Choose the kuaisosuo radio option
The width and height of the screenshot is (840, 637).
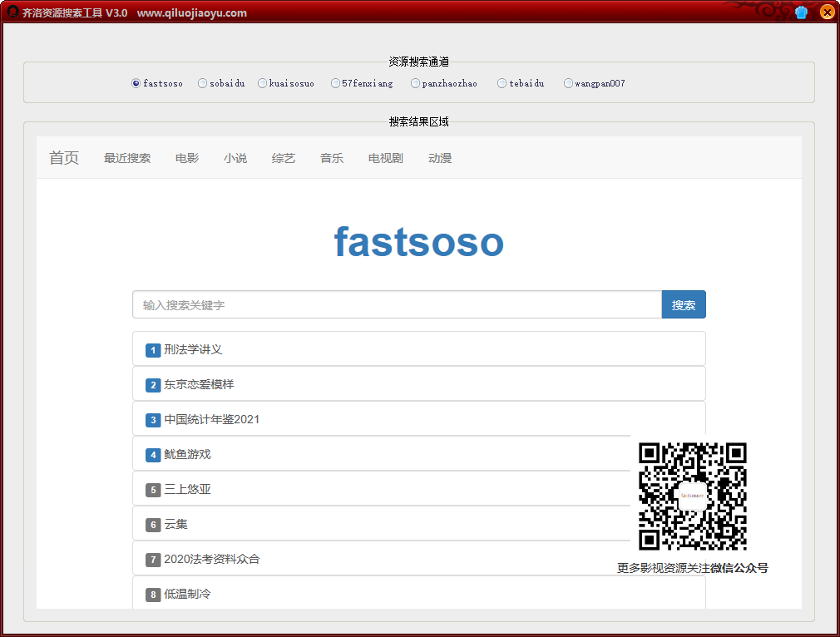(286, 83)
